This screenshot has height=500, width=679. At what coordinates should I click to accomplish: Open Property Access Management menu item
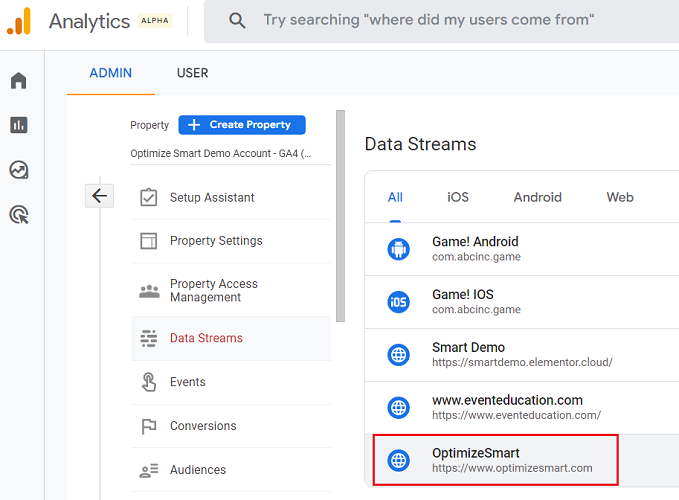pos(231,290)
